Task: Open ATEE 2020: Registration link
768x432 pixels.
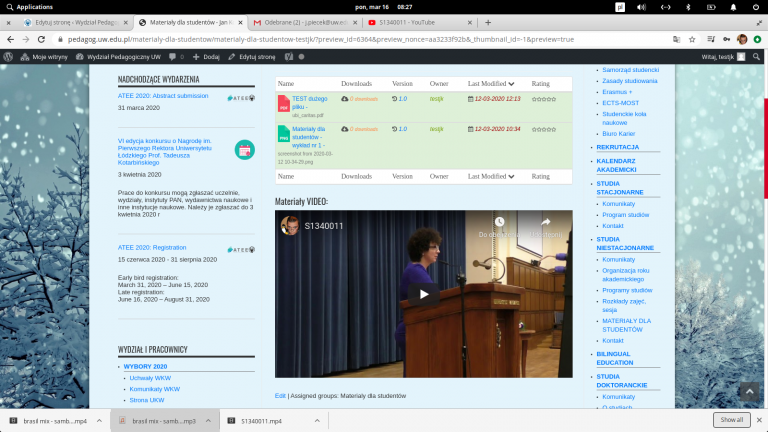Action: pos(152,247)
